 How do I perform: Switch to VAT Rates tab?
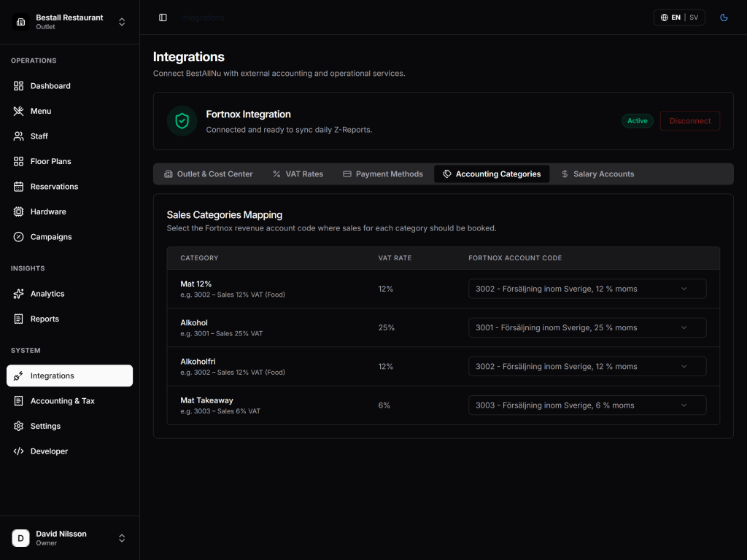(298, 174)
